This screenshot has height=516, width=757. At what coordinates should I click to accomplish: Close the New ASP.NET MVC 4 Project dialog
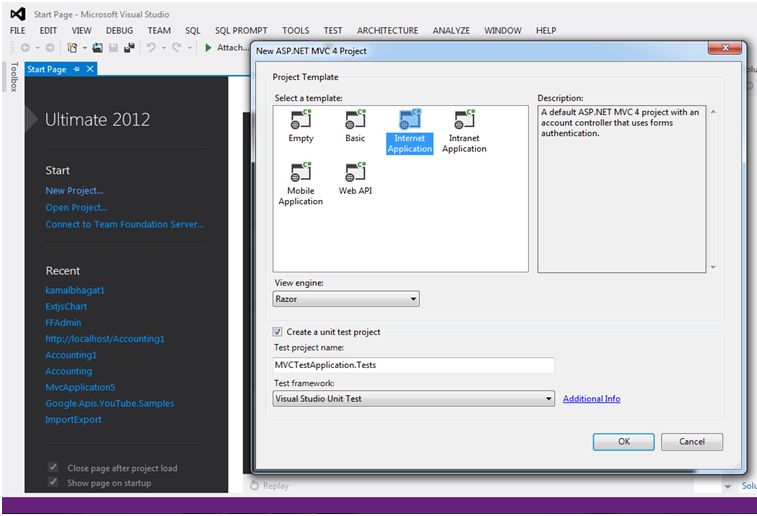click(x=724, y=48)
